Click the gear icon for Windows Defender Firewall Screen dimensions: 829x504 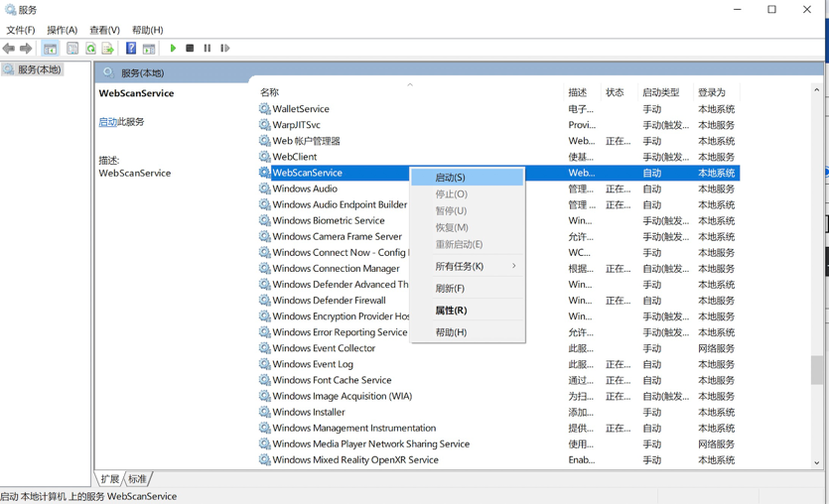pyautogui.click(x=264, y=300)
